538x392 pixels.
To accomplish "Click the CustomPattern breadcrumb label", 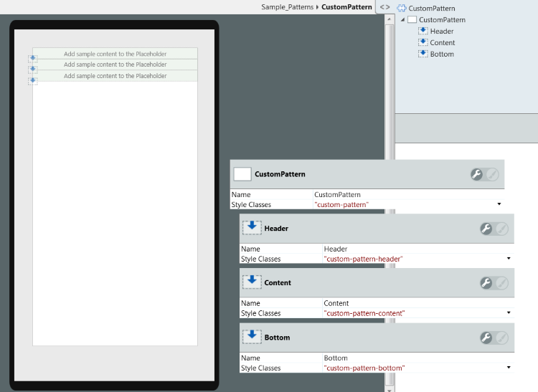I will (346, 7).
